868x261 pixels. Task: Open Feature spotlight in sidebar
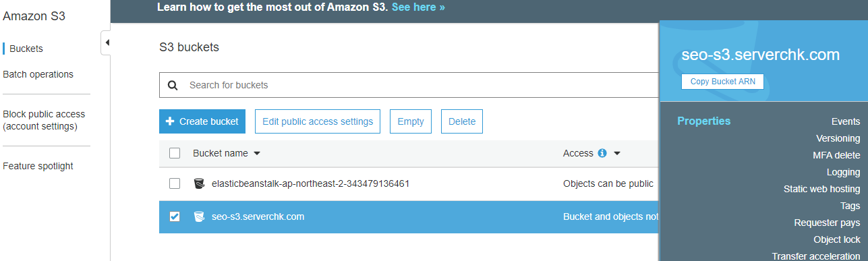pyautogui.click(x=38, y=166)
